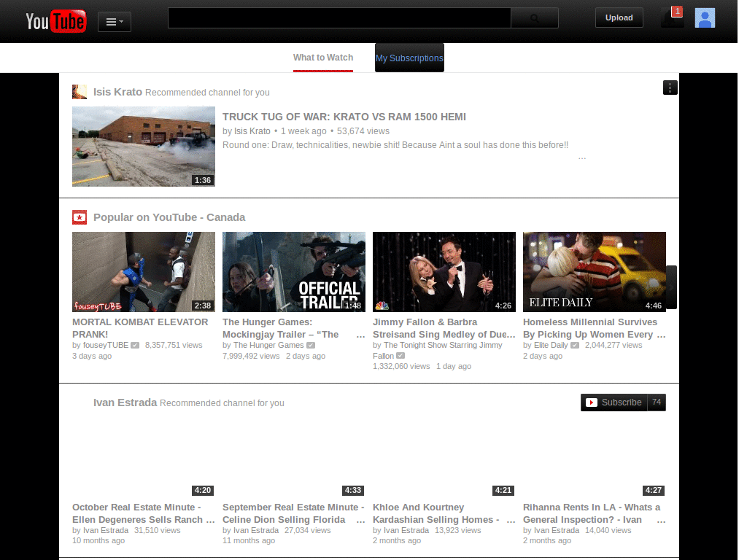
Task: Advance popular videos carousel with right arrow
Action: point(671,287)
